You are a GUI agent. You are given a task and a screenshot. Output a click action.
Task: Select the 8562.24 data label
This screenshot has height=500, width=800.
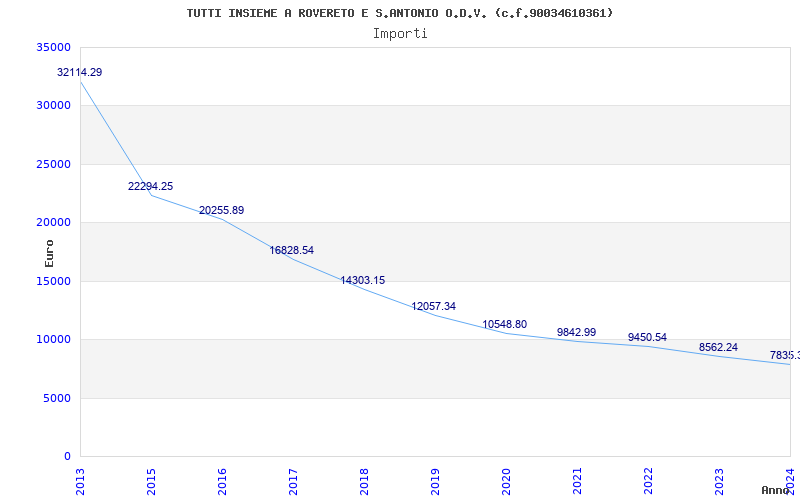pyautogui.click(x=718, y=347)
